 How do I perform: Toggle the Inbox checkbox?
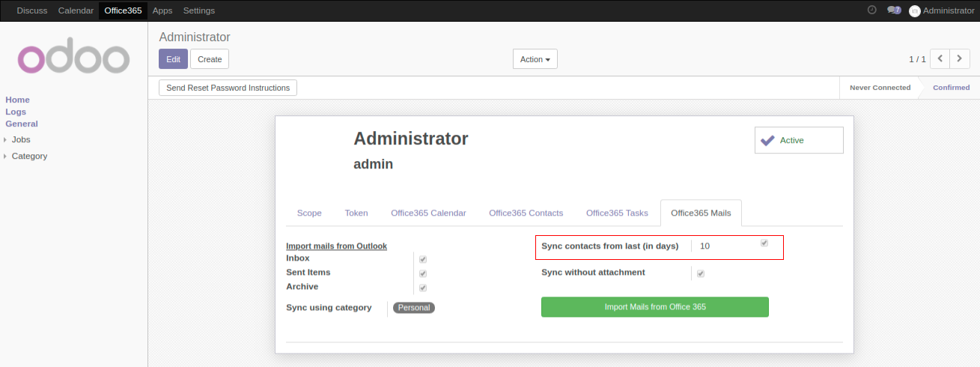click(x=423, y=259)
